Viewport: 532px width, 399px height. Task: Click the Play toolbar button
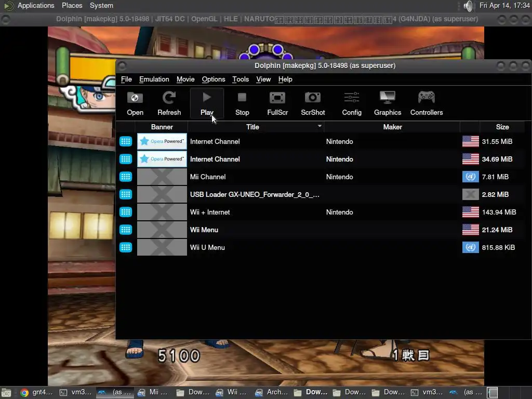click(x=207, y=103)
